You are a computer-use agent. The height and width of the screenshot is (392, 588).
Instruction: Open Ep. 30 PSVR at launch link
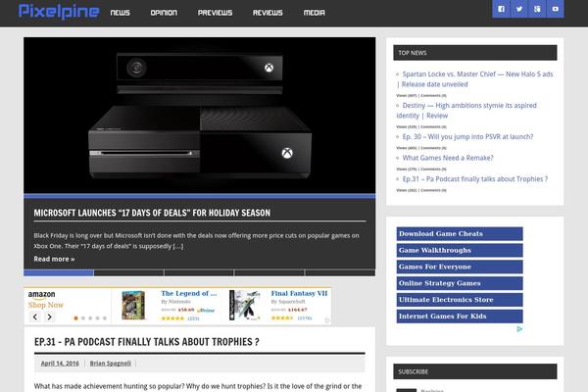[x=467, y=136]
